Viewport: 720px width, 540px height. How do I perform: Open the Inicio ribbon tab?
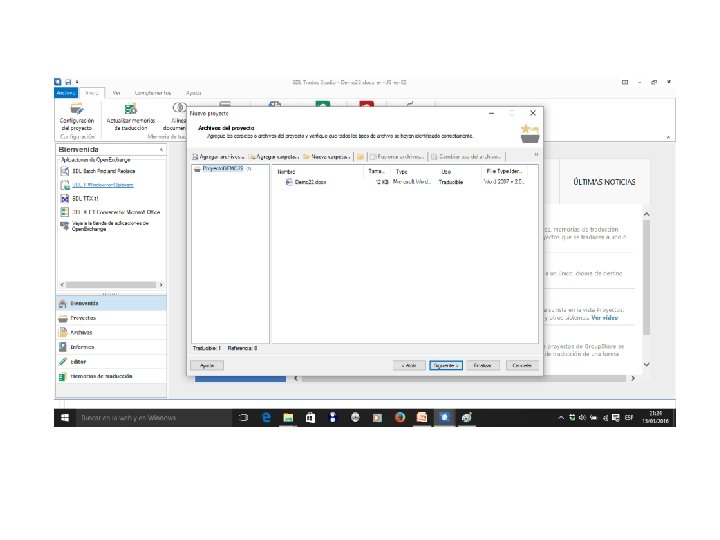pyautogui.click(x=92, y=93)
